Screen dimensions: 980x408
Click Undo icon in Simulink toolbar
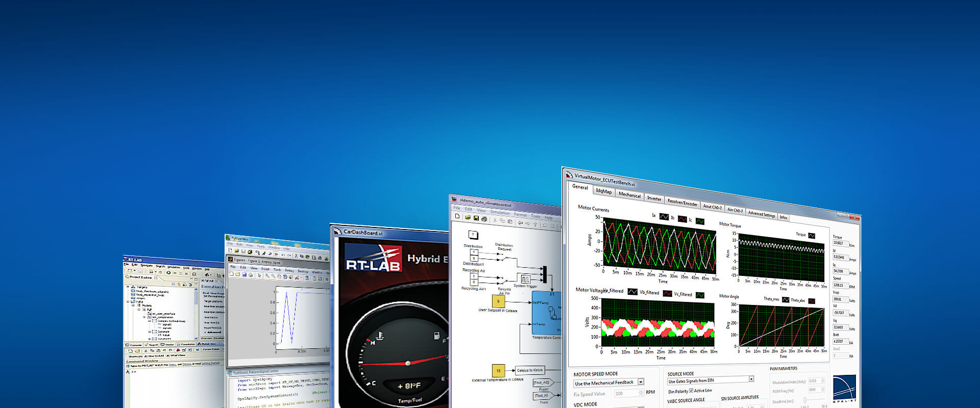point(545,225)
